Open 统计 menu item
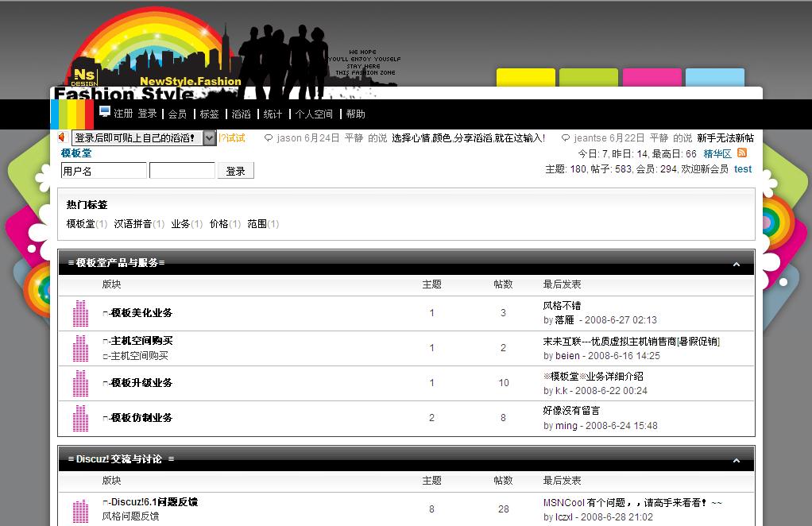Screen dimensions: 812x526 tap(273, 114)
